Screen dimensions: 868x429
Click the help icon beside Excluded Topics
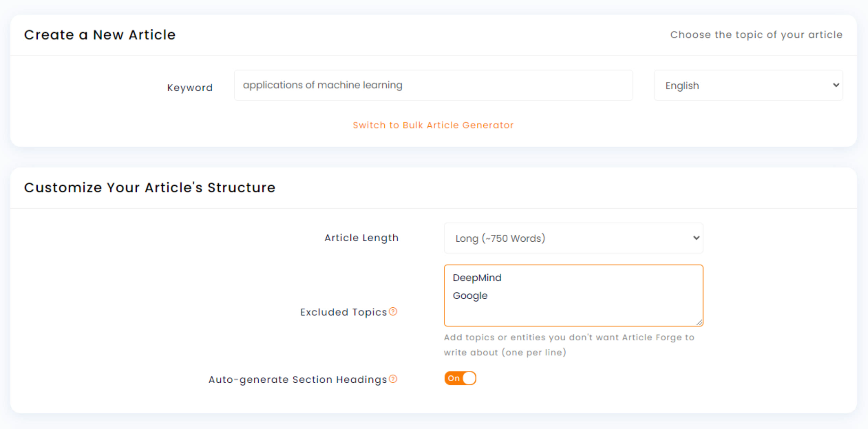393,312
